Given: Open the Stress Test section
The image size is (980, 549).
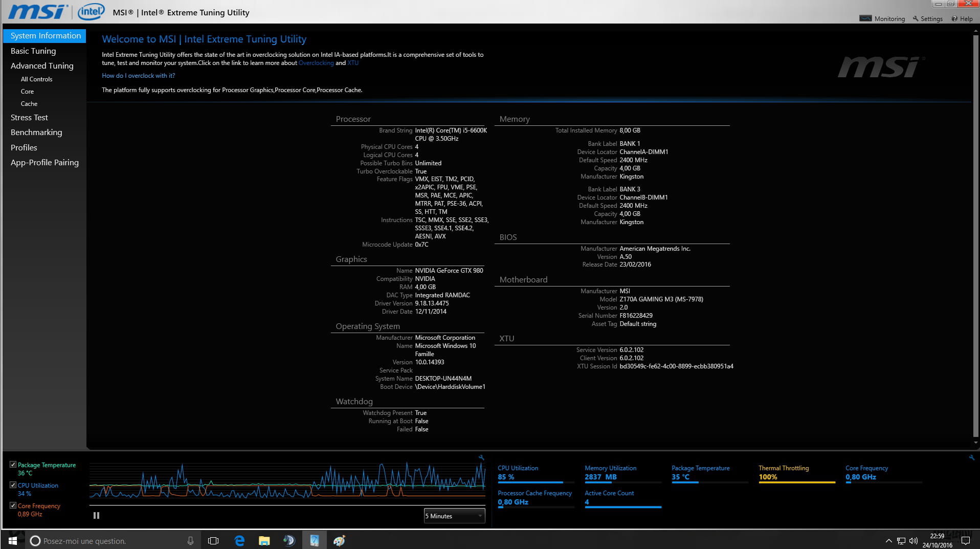Looking at the screenshot, I should tap(29, 118).
